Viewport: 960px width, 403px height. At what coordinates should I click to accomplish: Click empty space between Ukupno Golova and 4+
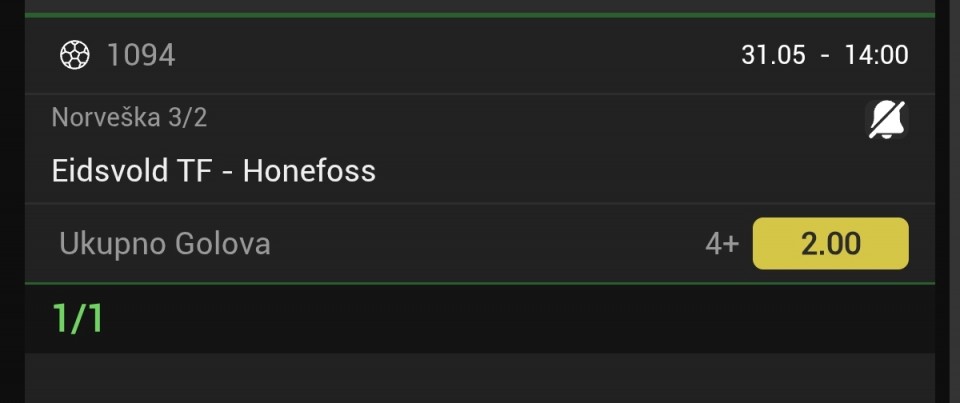(488, 243)
